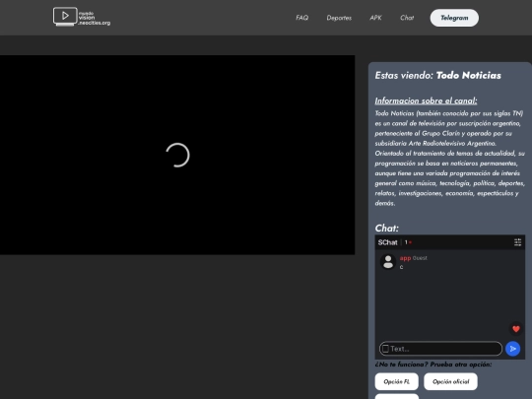Click the black video player area
The width and height of the screenshot is (532, 399).
pyautogui.click(x=177, y=155)
